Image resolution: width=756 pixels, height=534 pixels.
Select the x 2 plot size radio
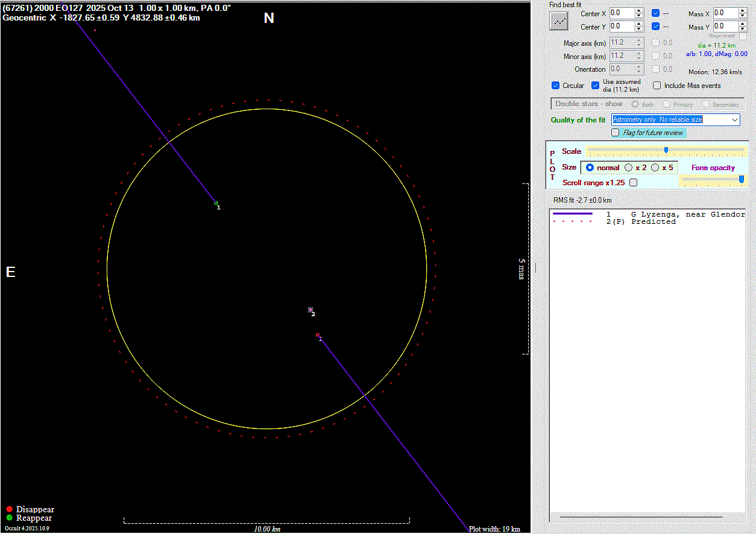[x=629, y=168]
